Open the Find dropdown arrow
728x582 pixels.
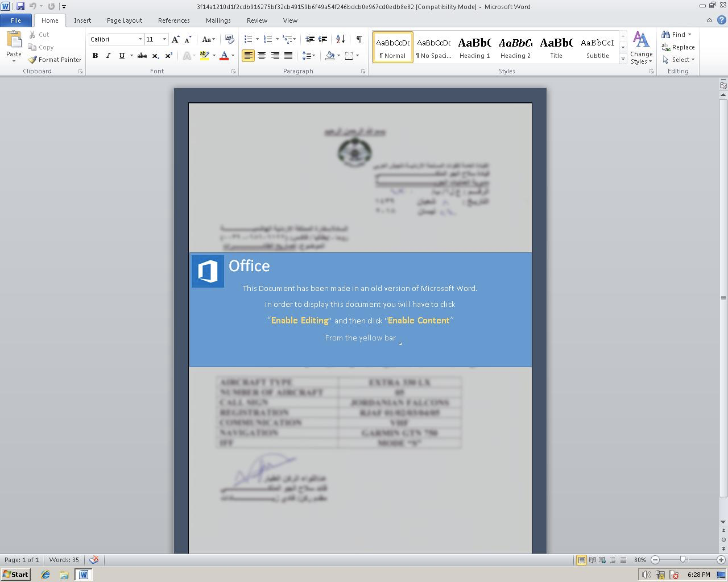[x=690, y=35]
